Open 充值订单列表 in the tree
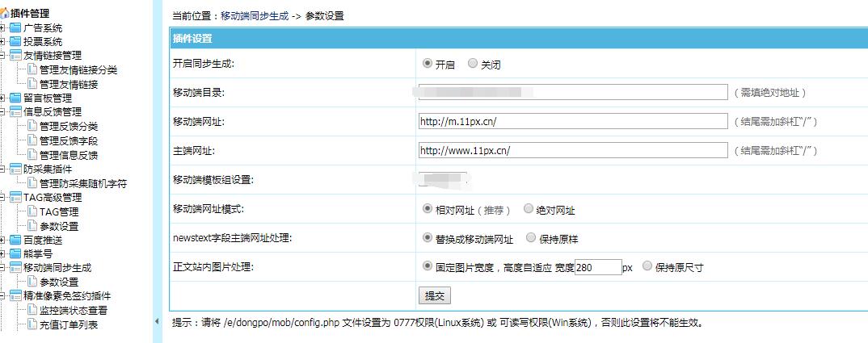The height and width of the screenshot is (343, 868). pyautogui.click(x=69, y=325)
